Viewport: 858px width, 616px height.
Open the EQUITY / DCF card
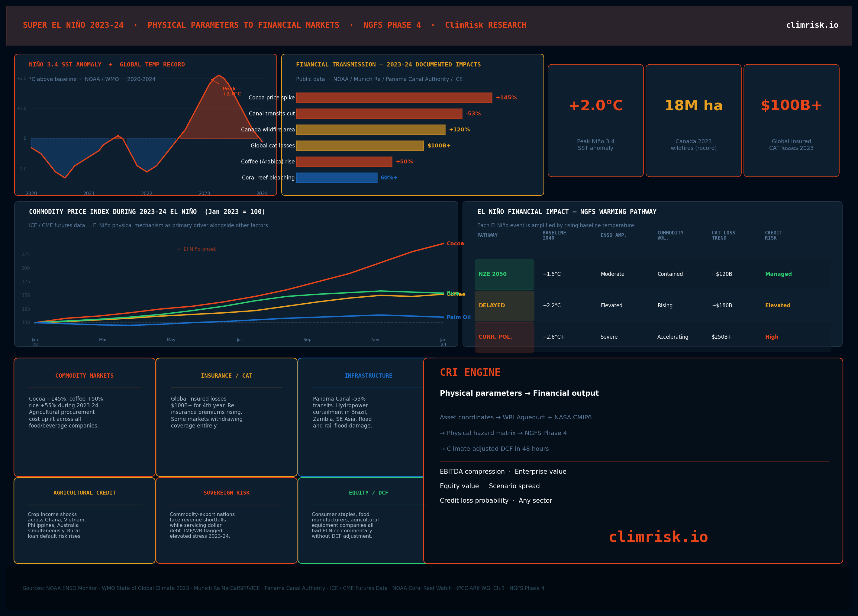point(361,520)
